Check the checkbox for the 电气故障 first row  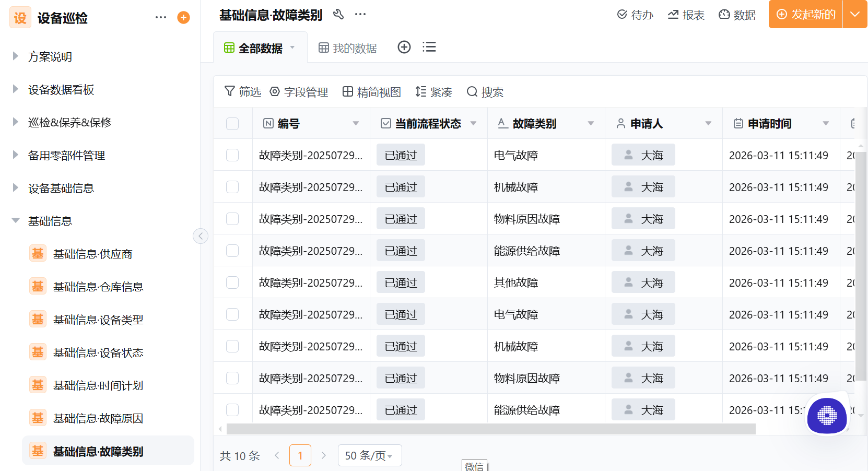[232, 155]
